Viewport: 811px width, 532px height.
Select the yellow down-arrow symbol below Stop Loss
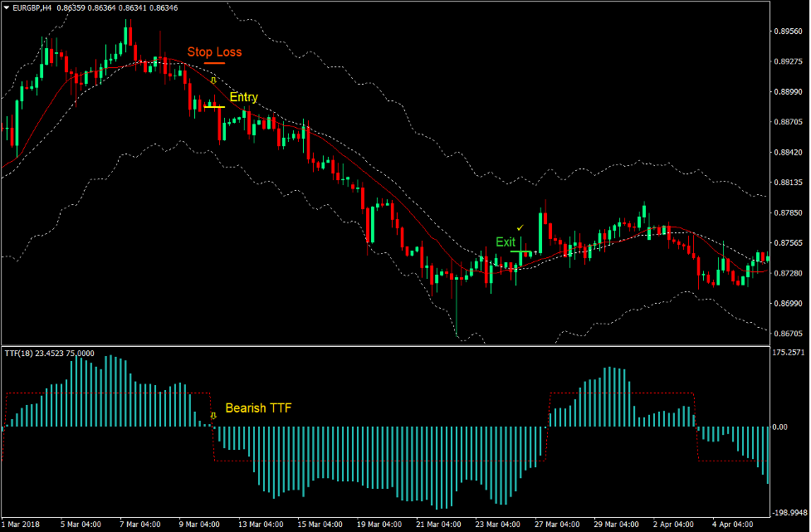(213, 81)
